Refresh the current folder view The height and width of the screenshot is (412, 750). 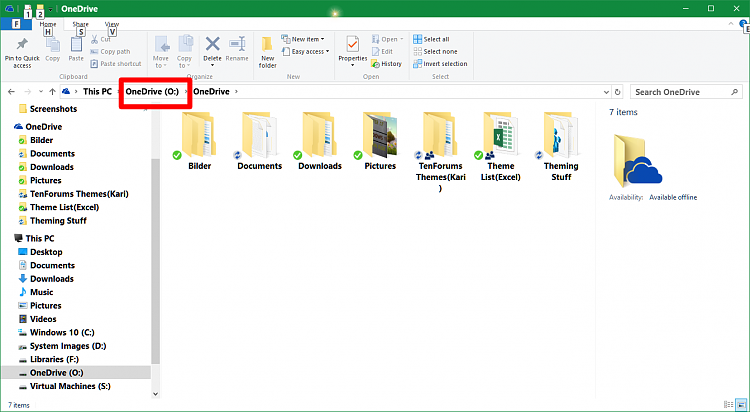619,92
